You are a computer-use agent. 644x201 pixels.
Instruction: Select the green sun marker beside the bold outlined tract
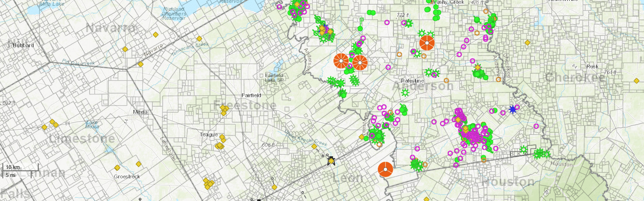click(x=523, y=150)
